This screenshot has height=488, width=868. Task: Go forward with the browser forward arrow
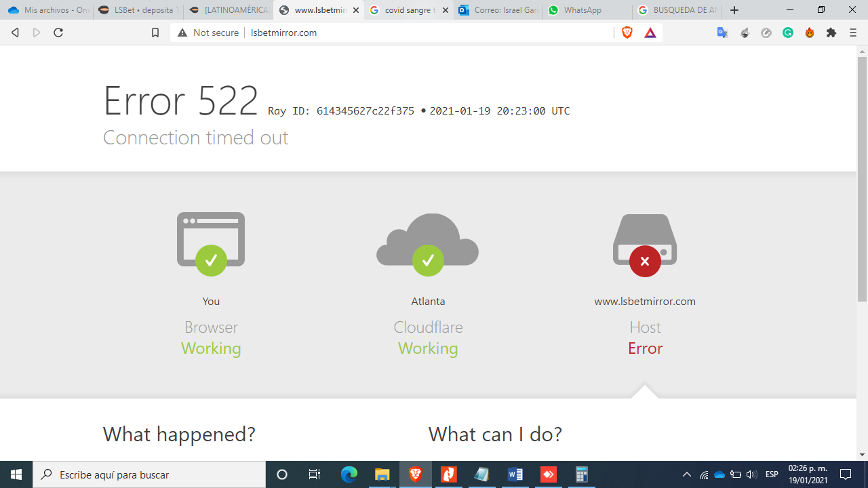(x=37, y=33)
